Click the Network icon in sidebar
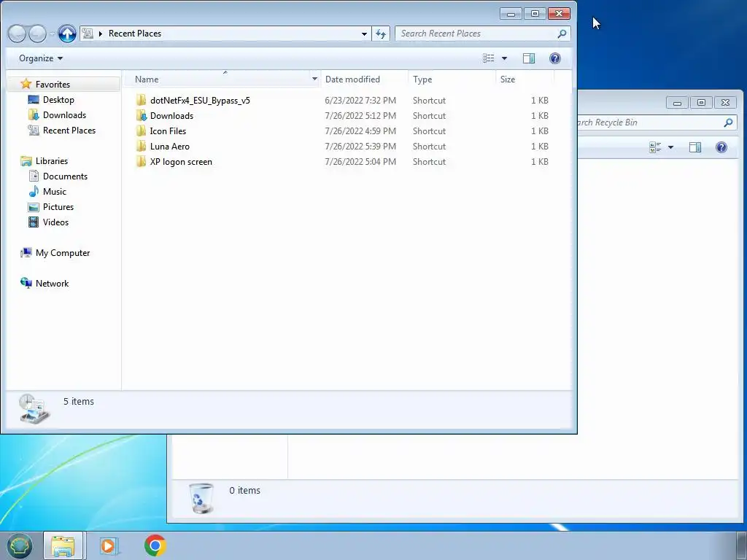This screenshot has width=747, height=560. pos(26,284)
